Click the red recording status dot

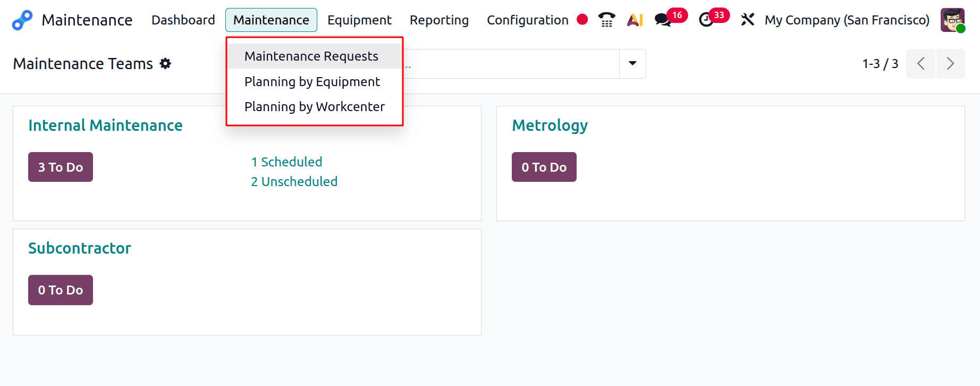[x=582, y=20]
